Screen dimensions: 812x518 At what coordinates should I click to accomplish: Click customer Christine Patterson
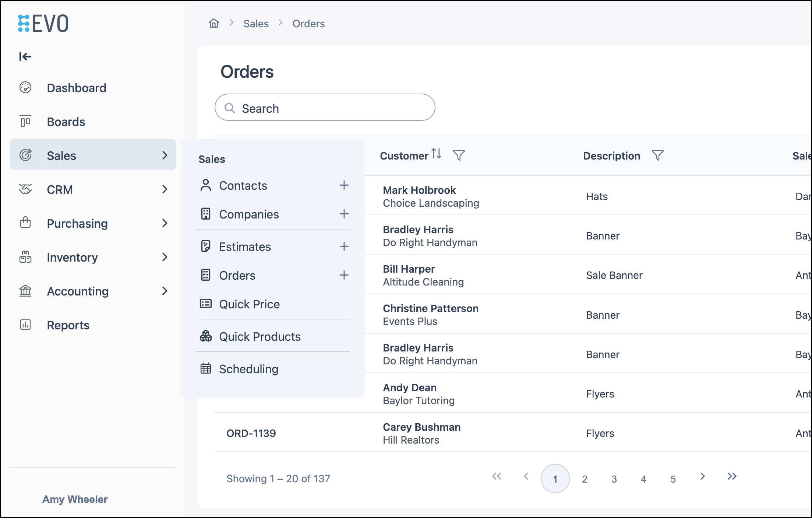point(431,308)
